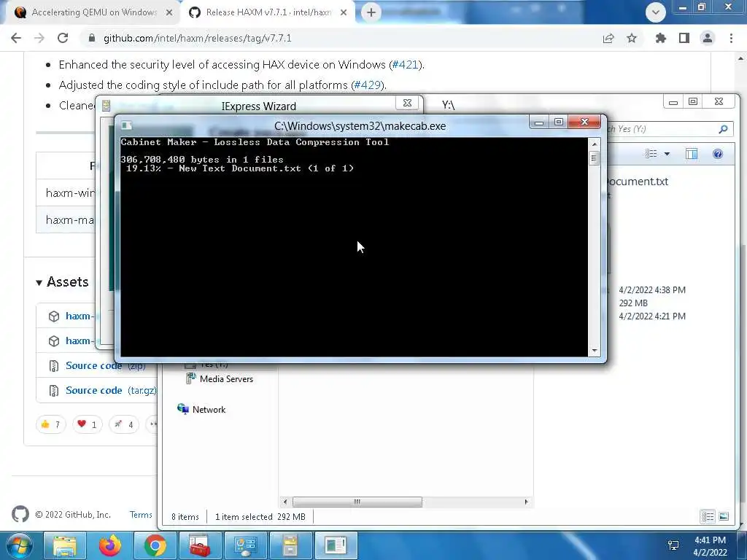Image resolution: width=747 pixels, height=560 pixels.
Task: Click the Chrome page scrollbar up arrow
Action: pyautogui.click(x=741, y=58)
